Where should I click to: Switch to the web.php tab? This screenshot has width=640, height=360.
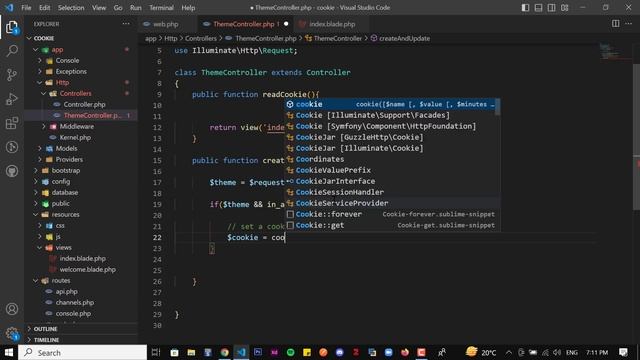[165, 24]
